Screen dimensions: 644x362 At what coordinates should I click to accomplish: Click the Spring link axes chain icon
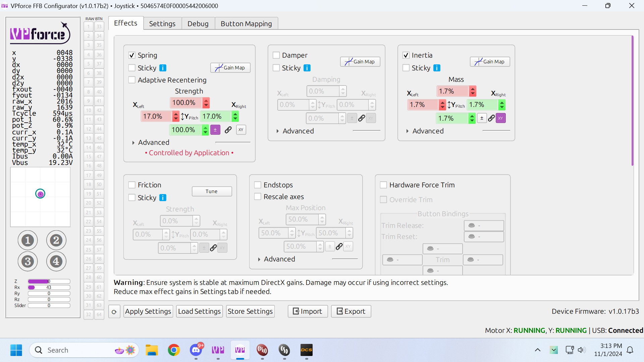coord(228,130)
